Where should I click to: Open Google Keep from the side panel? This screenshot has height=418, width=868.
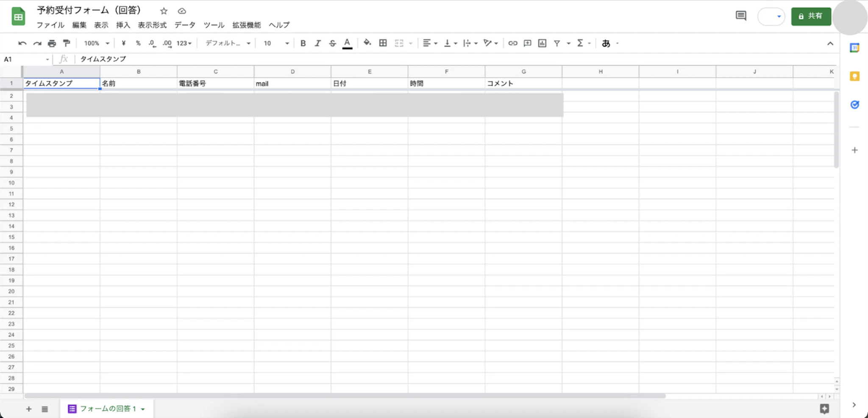coord(854,76)
